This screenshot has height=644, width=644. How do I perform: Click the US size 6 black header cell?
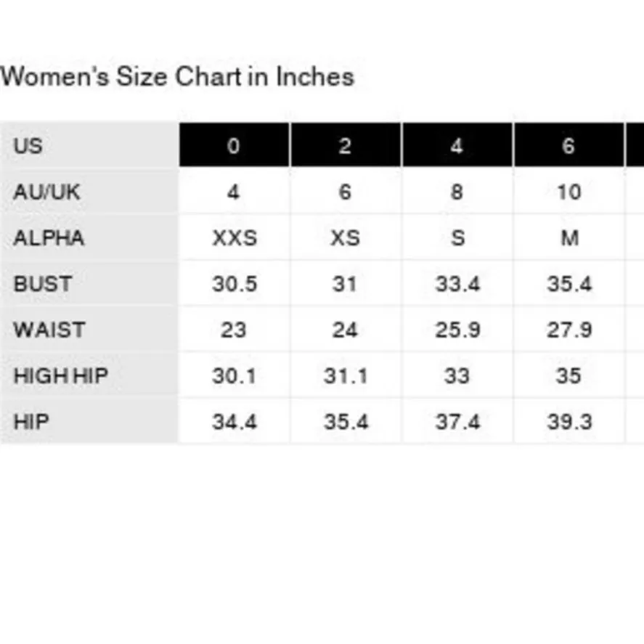(x=568, y=146)
